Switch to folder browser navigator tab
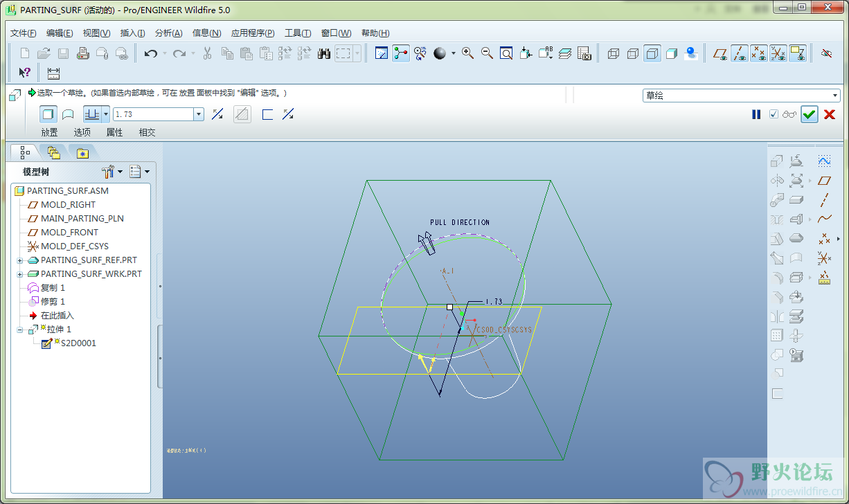This screenshot has width=849, height=504. point(53,152)
